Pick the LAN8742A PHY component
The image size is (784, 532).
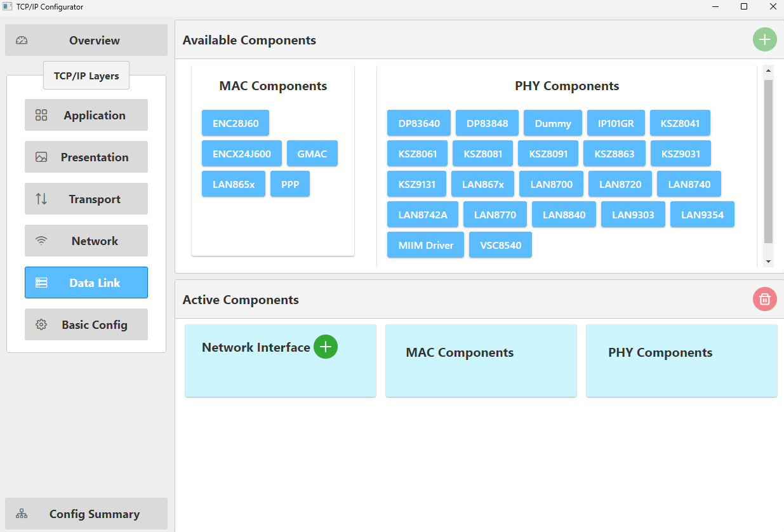[x=423, y=215]
